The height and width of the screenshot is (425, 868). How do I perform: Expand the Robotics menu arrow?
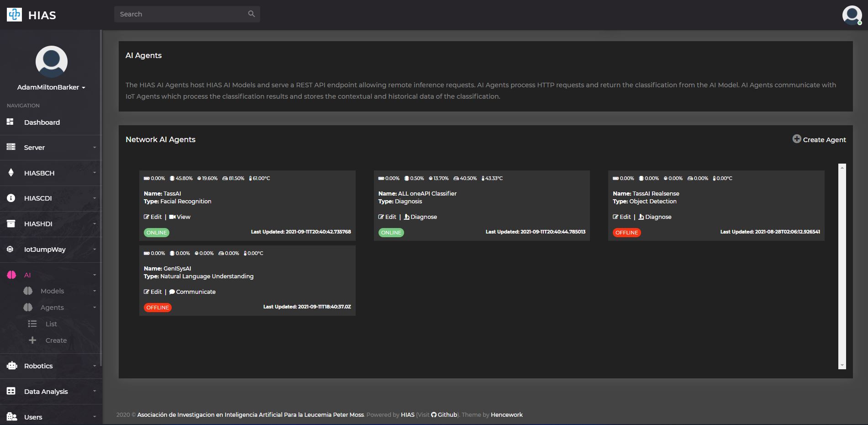(x=95, y=366)
